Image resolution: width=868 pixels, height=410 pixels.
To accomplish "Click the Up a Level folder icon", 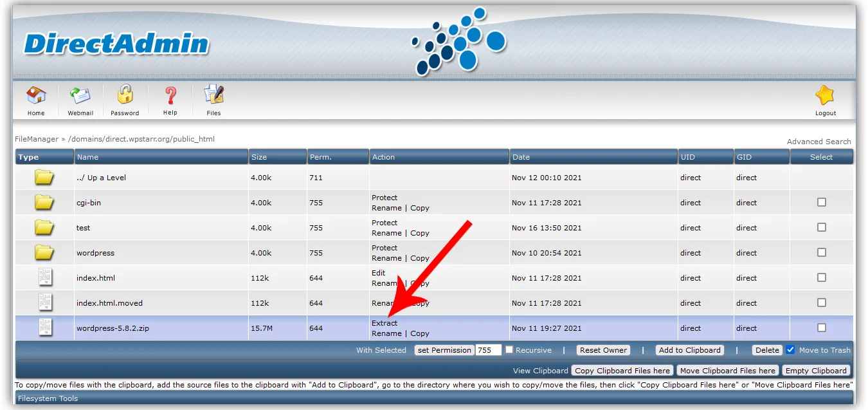I will [x=44, y=177].
